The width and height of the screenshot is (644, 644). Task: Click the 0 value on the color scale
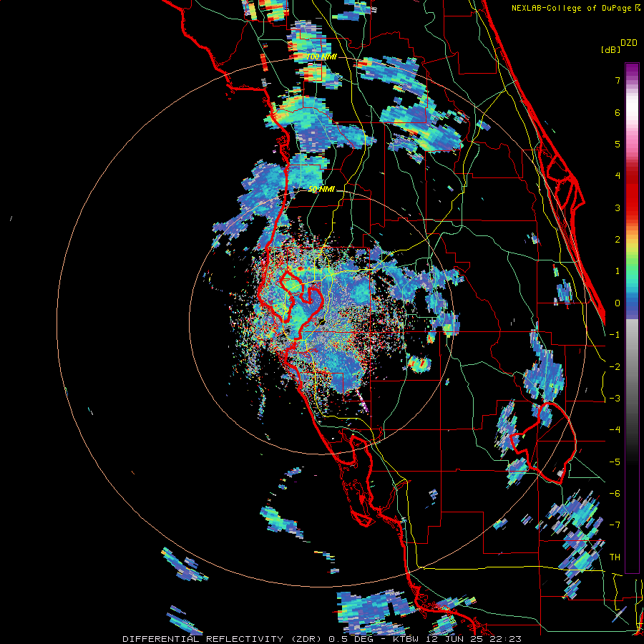tap(618, 303)
